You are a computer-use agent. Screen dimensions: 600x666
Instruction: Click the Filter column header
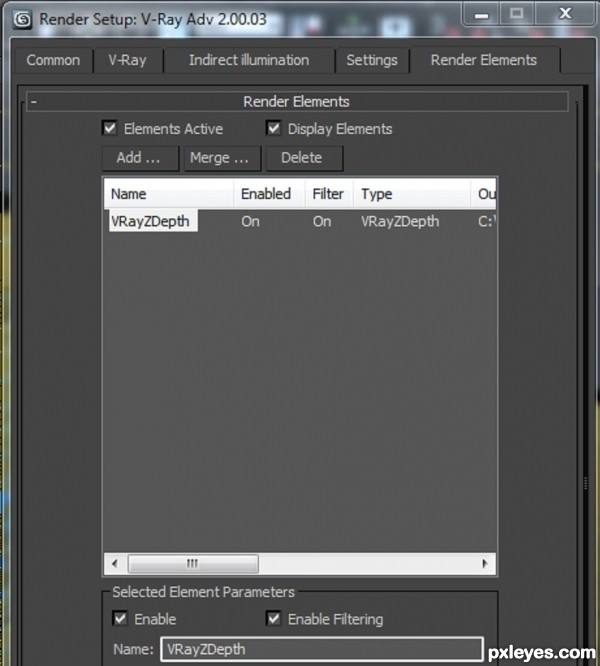coord(329,194)
